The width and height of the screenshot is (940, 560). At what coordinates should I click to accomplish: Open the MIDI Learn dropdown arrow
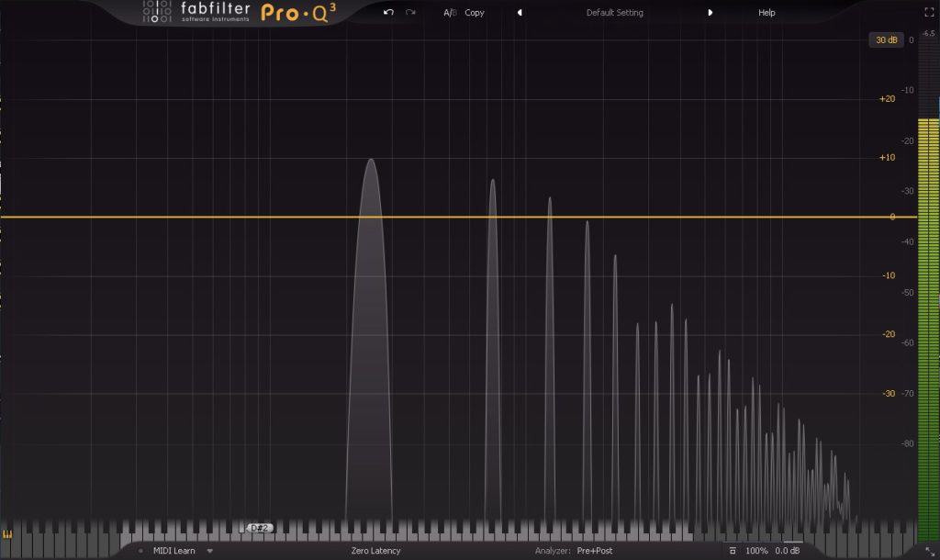click(x=210, y=551)
